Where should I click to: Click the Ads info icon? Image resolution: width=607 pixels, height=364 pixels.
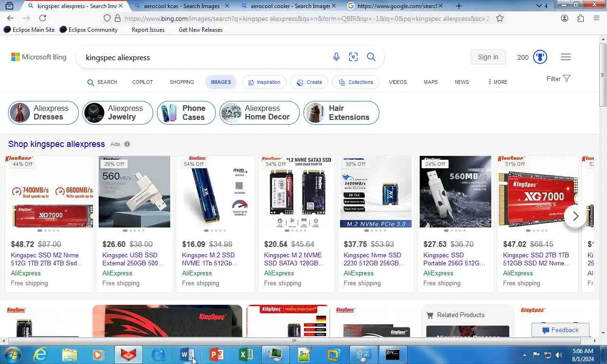coord(127,144)
